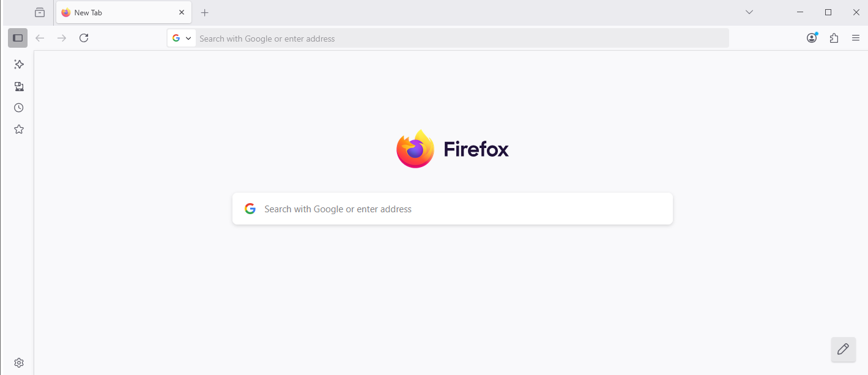The width and height of the screenshot is (868, 375).
Task: Open the Firefox hamburger application menu
Action: [x=856, y=38]
